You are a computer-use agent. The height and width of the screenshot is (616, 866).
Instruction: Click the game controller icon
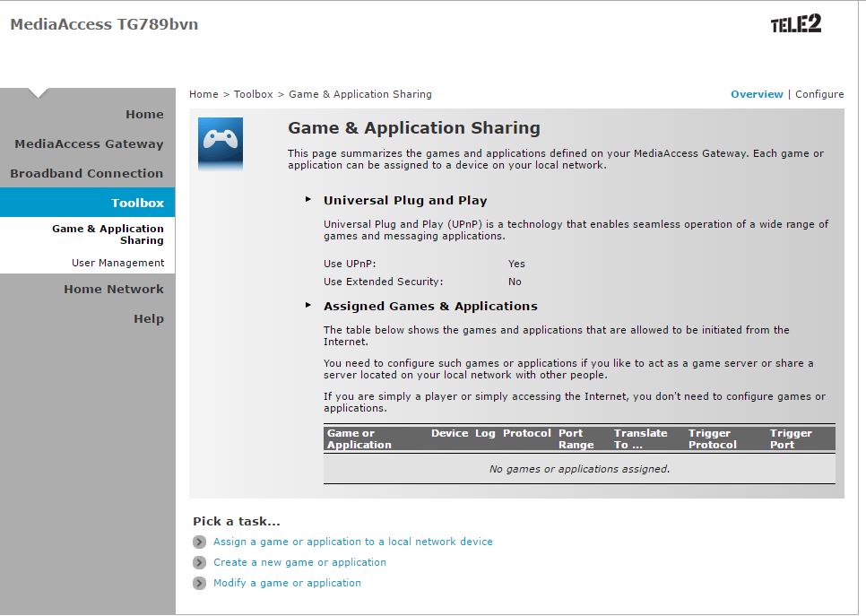221,143
